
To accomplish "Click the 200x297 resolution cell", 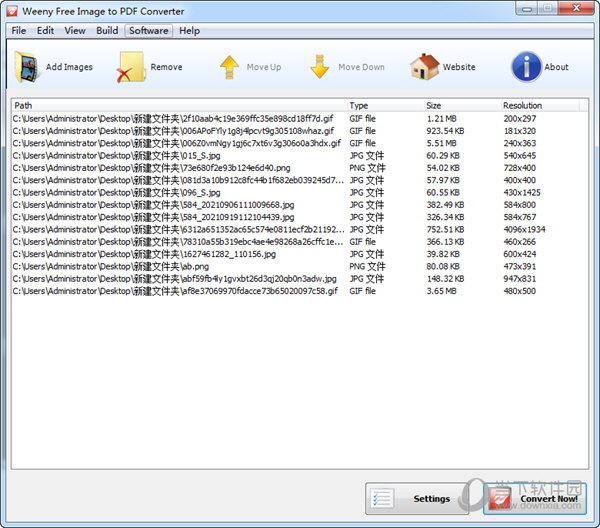I will click(x=520, y=119).
